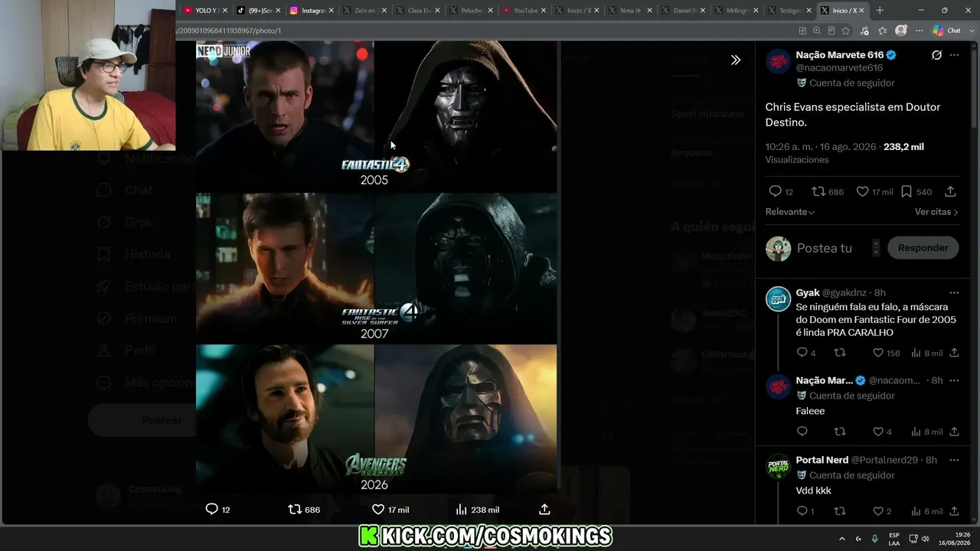View analytics icon under photo showing 238 mil
The image size is (980, 551).
[x=461, y=509]
